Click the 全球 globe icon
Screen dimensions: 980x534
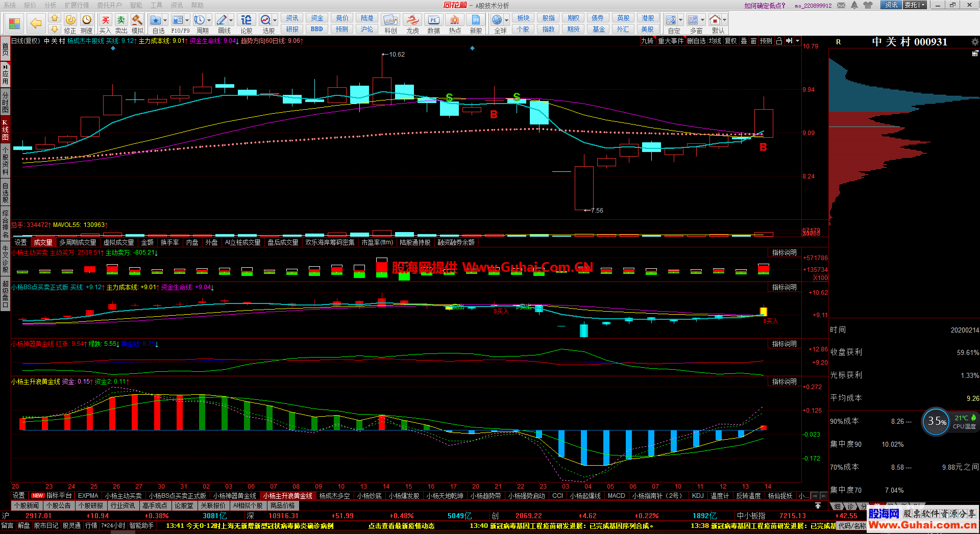click(x=497, y=20)
